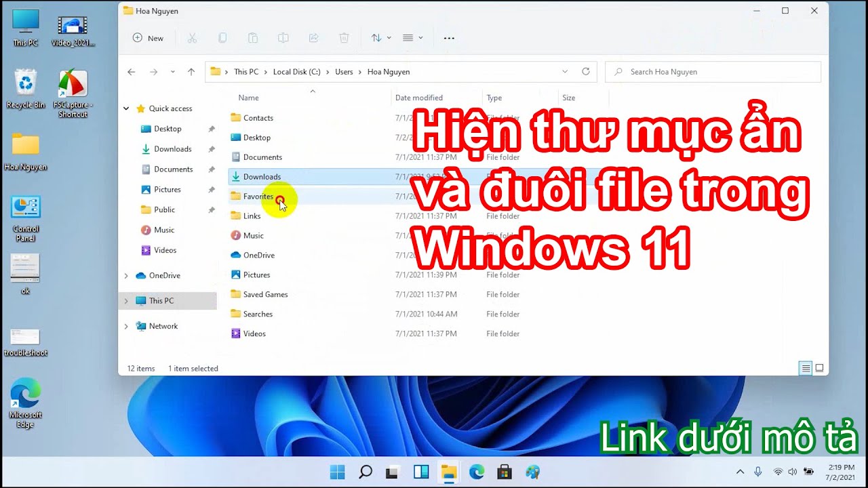Collapse the Quick access tree node
This screenshot has width=868, height=488.
(126, 108)
